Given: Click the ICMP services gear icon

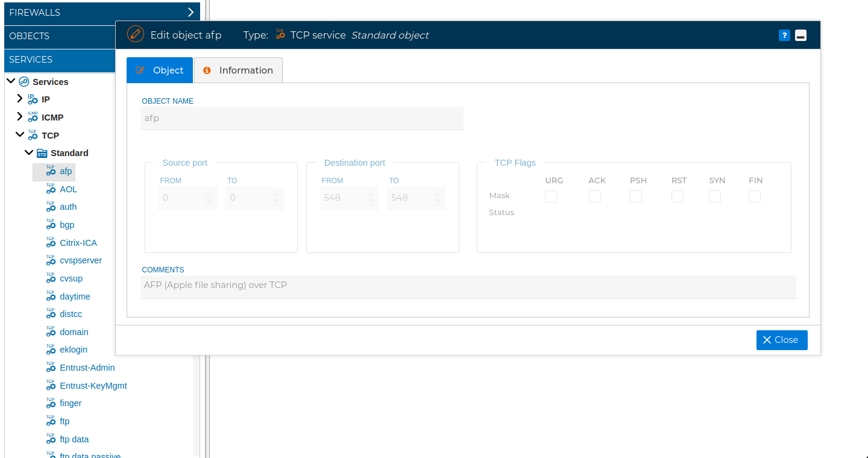Looking at the screenshot, I should pos(33,117).
